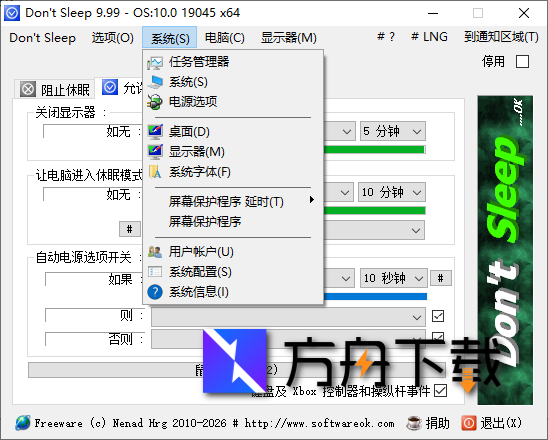
Task: Expand the 屏幕保护程序 延时(T) submenu
Action: 233,201
